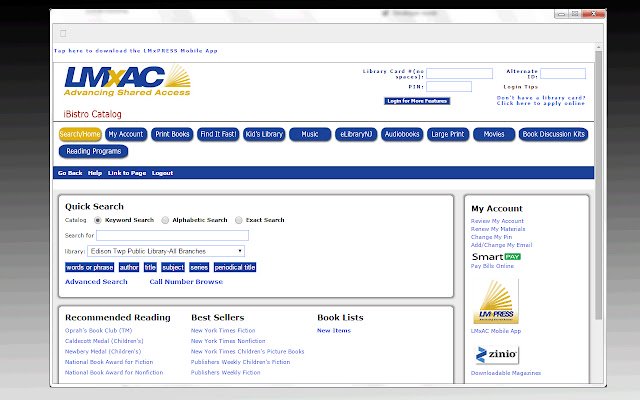The height and width of the screenshot is (400, 640).
Task: Click the author search button
Action: [129, 267]
